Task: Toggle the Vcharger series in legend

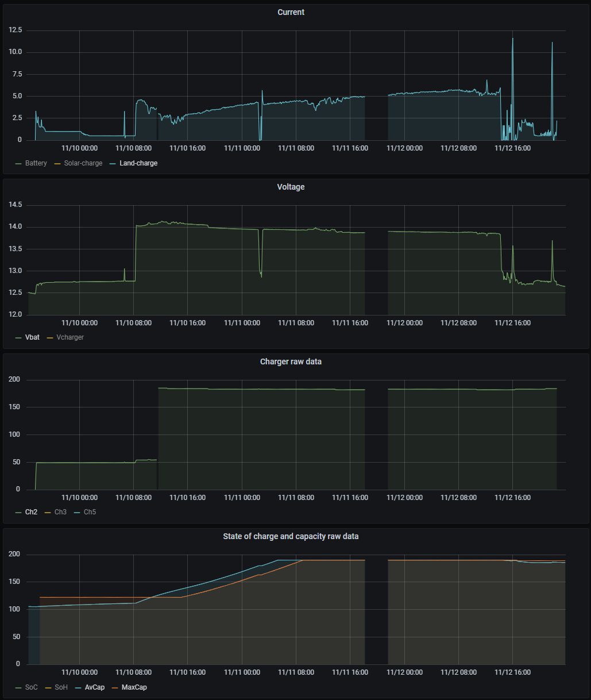Action: [x=70, y=337]
